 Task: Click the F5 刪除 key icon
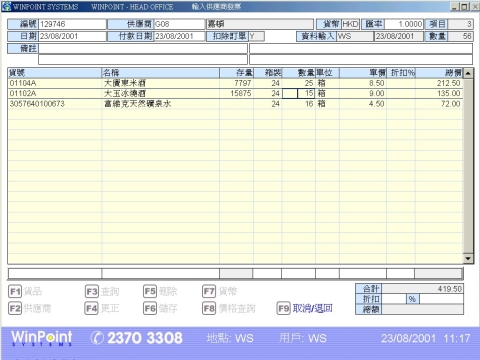click(x=150, y=292)
